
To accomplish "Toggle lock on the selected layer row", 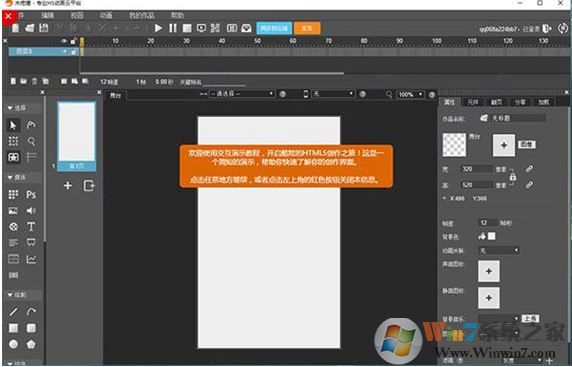I will (74, 52).
